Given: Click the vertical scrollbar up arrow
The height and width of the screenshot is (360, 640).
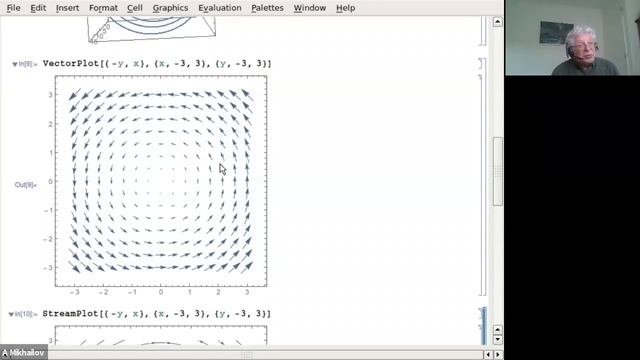Looking at the screenshot, I should point(498,22).
